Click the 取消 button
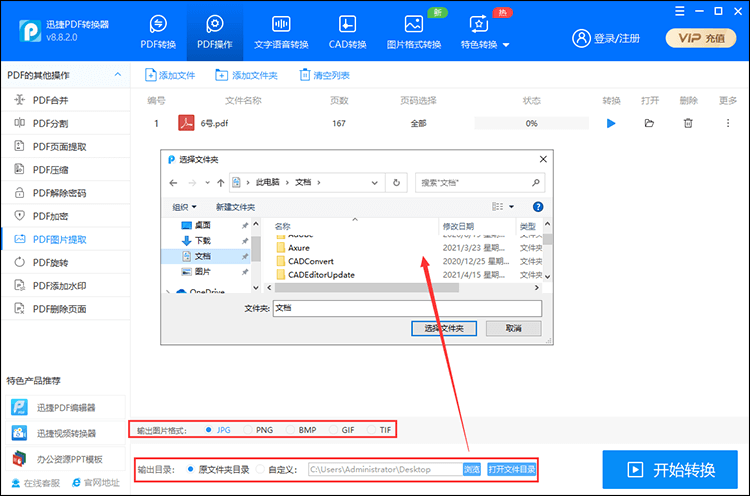750x496 pixels. 514,328
